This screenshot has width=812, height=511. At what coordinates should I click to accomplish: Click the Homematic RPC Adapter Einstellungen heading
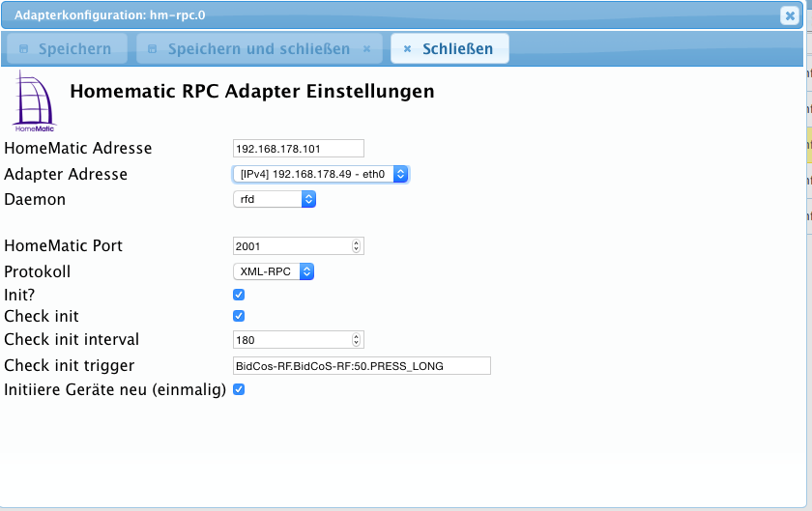(252, 91)
